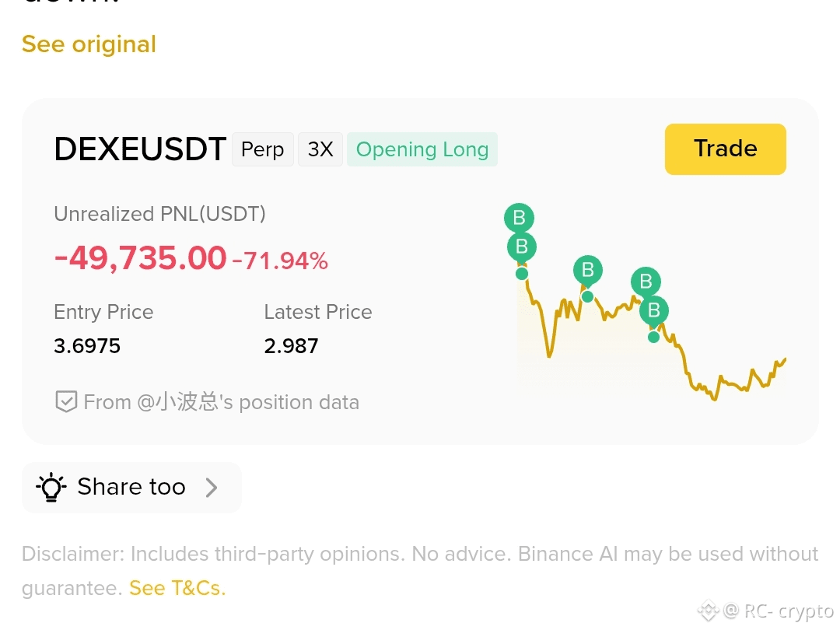Tap the lightbulb icon beside Share too
Viewport: 840px width, 630px height.
coord(51,487)
